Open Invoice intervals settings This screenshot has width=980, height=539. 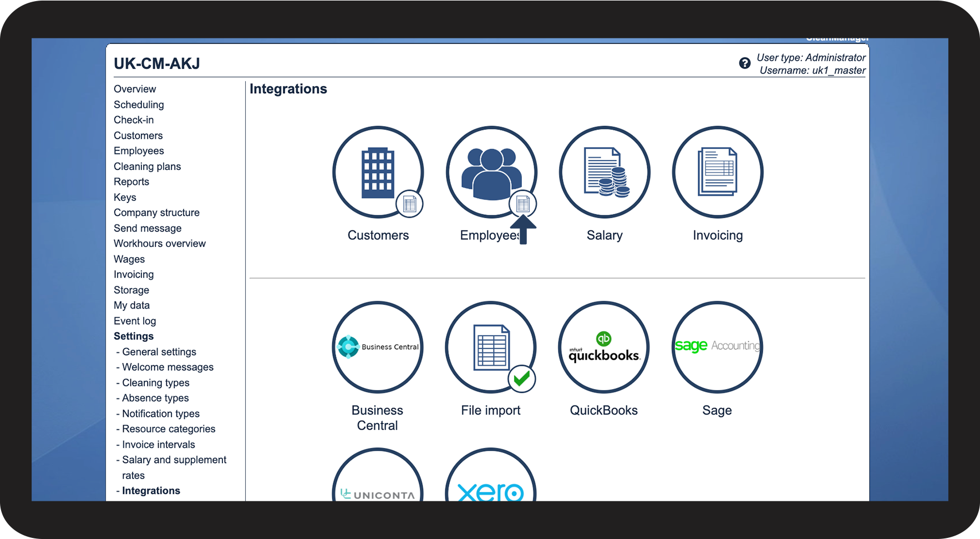click(159, 444)
